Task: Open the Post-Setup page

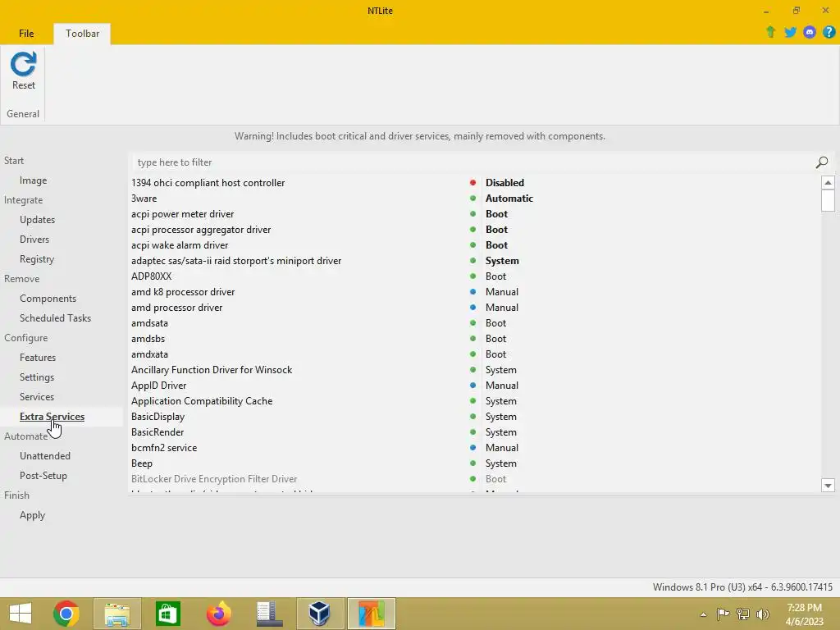Action: click(43, 476)
